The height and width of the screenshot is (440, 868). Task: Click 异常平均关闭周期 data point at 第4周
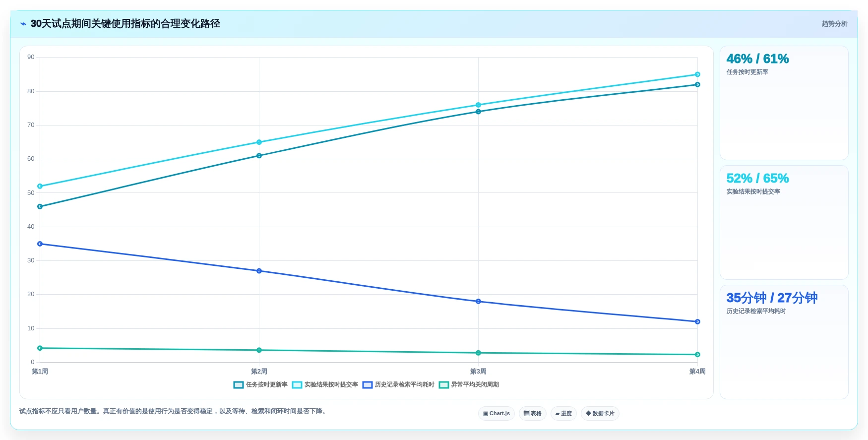pyautogui.click(x=697, y=355)
